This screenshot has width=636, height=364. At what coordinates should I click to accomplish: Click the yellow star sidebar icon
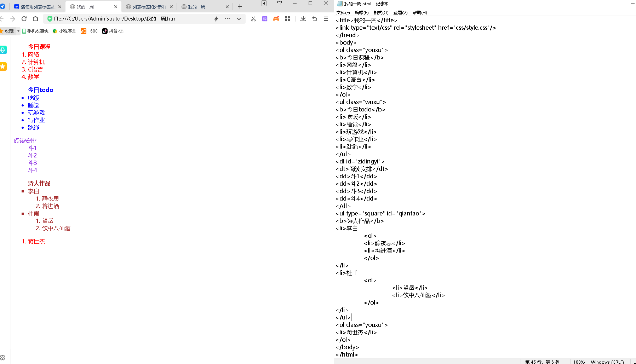[3, 66]
